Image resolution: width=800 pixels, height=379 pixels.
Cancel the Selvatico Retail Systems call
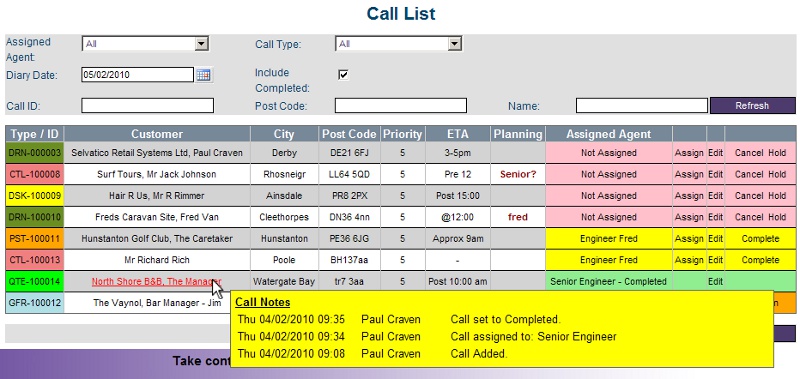tap(749, 153)
